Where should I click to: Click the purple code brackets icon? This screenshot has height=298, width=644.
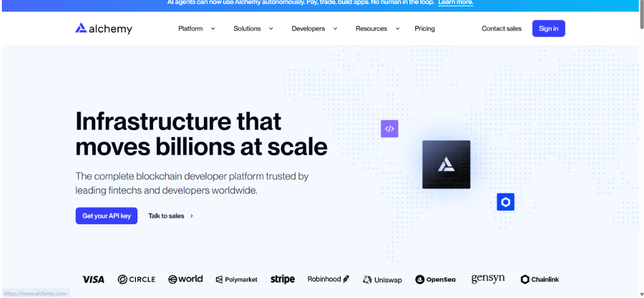389,129
